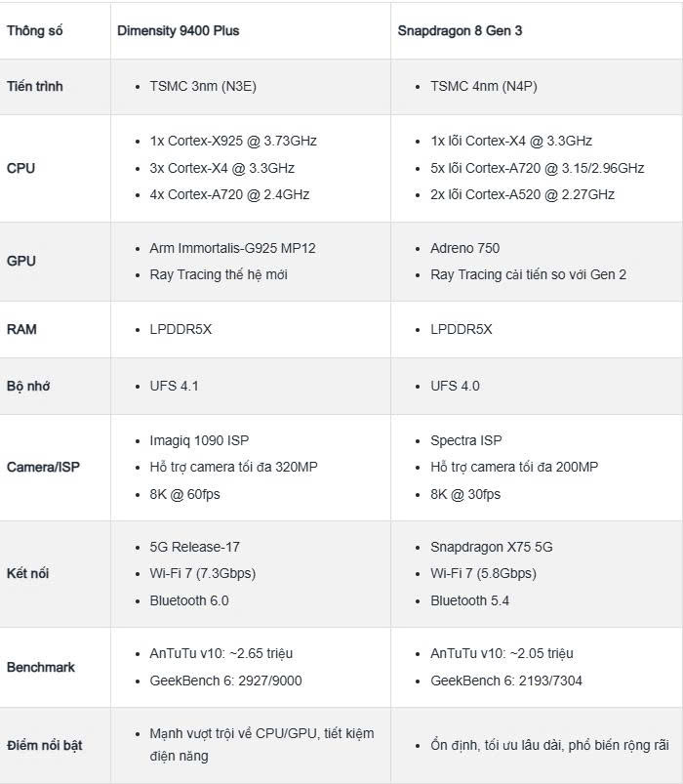Select the RAM row label
This screenshot has height=784, width=683.
coord(21,329)
